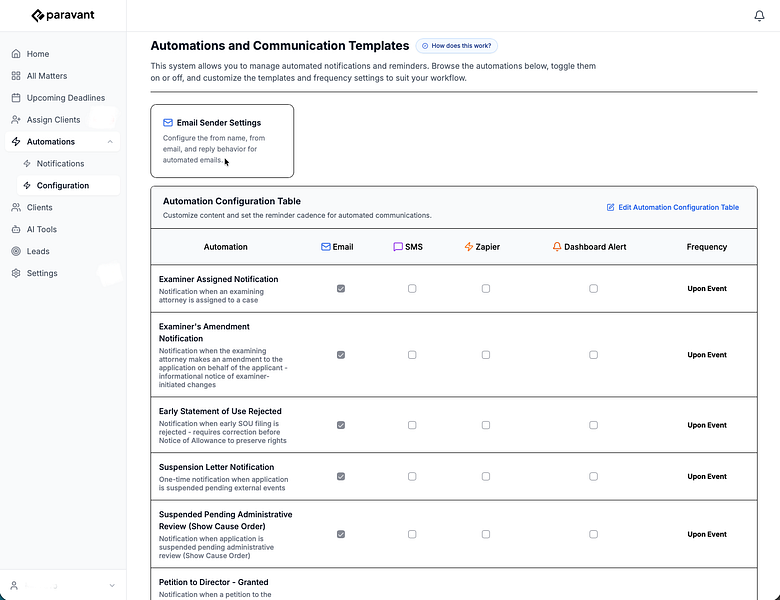Enable Zapier for Early Statement of Use Rejected

click(x=486, y=425)
